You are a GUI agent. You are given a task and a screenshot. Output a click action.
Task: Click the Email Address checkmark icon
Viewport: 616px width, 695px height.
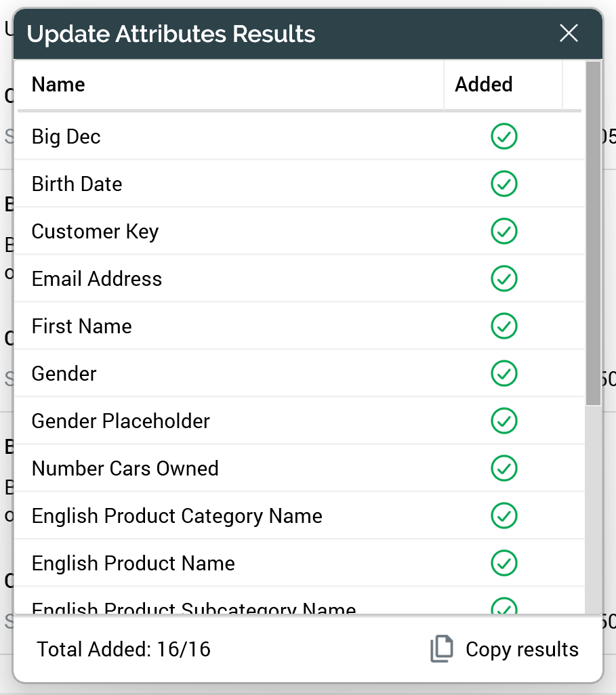coord(504,278)
